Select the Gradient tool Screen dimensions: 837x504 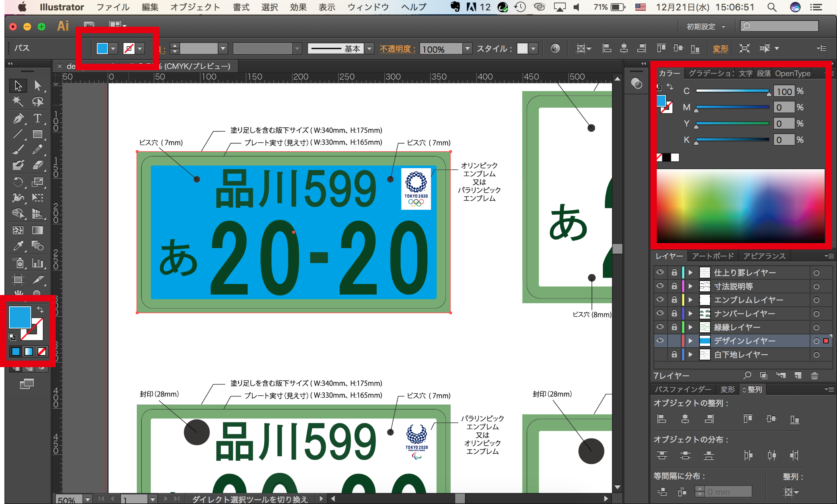[x=38, y=230]
